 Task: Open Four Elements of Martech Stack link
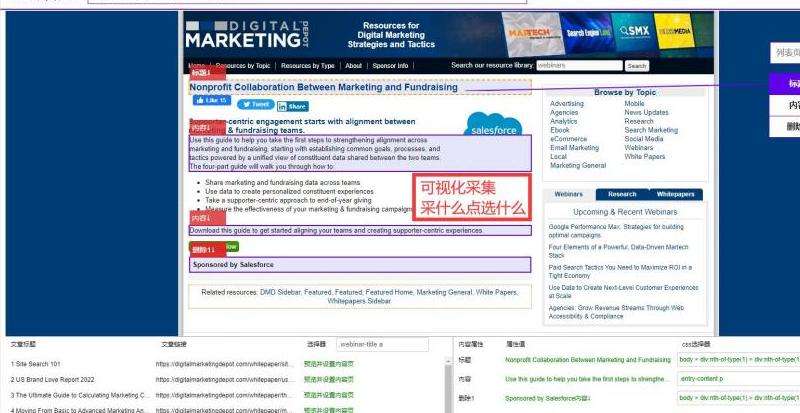click(x=618, y=251)
